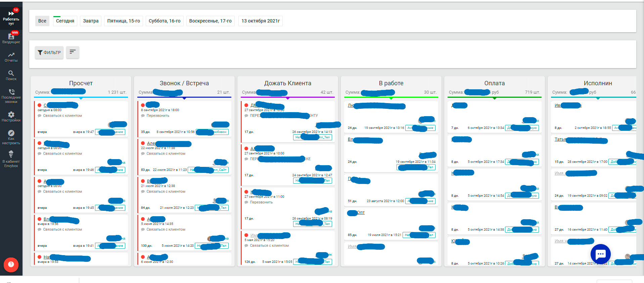
Task: Click the 1 231 шт. count
Action: click(117, 92)
